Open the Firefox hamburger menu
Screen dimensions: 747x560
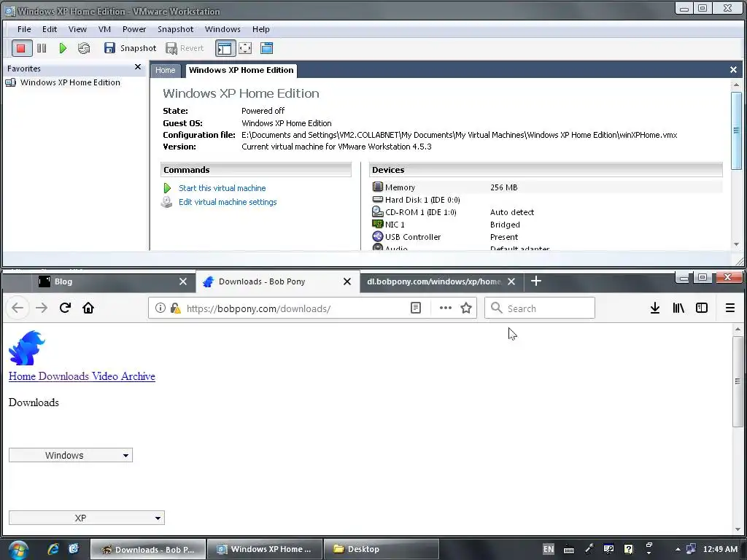pyautogui.click(x=729, y=308)
